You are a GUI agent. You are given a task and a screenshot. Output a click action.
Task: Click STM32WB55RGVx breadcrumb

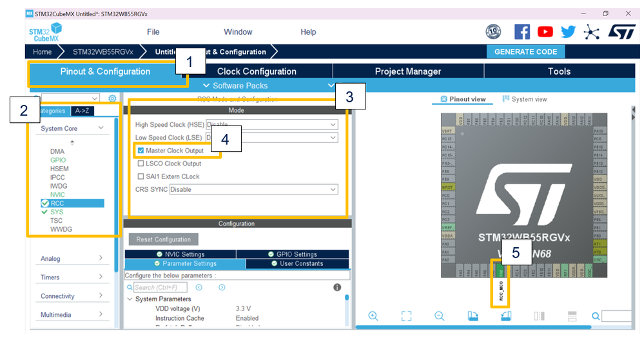tap(102, 52)
